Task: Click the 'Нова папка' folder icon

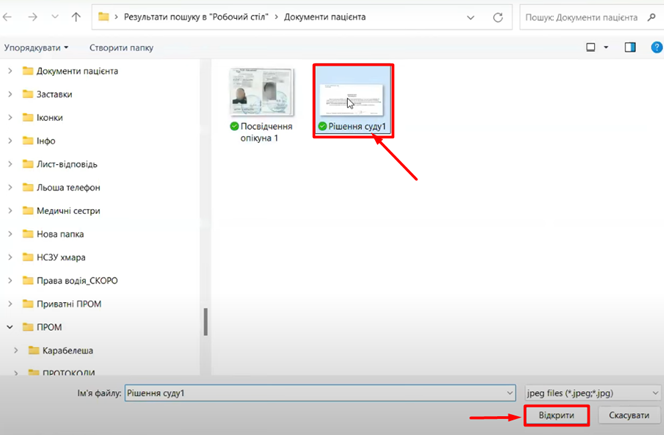Action: point(28,234)
